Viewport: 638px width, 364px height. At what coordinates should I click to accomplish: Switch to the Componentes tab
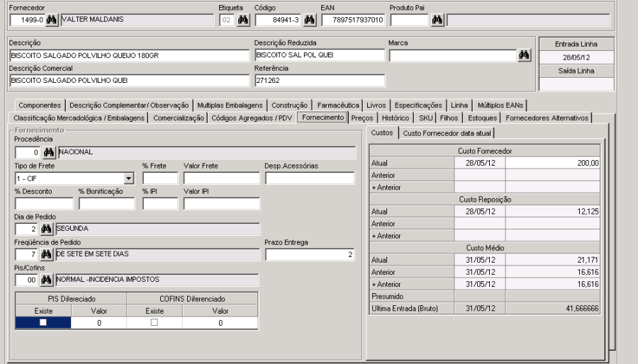40,106
